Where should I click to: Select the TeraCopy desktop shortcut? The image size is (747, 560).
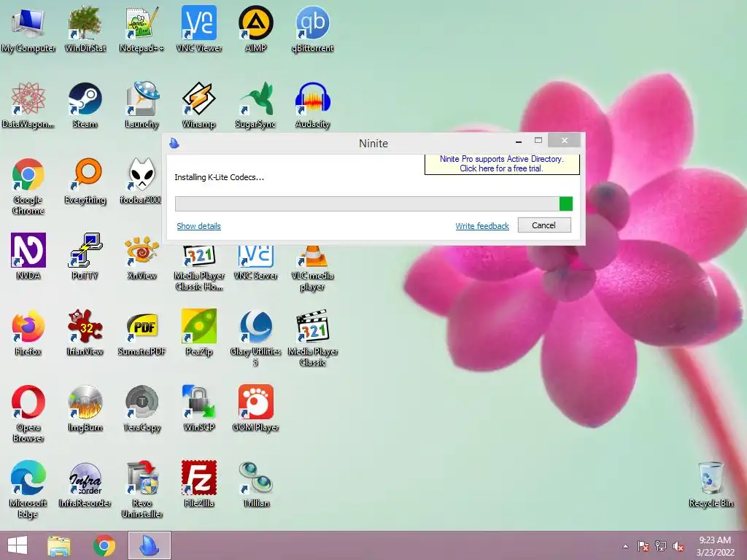[142, 408]
